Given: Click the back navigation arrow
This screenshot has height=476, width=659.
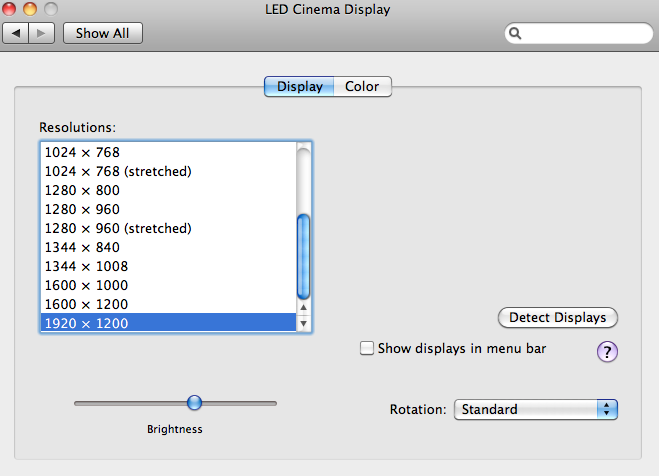Looking at the screenshot, I should pos(16,33).
